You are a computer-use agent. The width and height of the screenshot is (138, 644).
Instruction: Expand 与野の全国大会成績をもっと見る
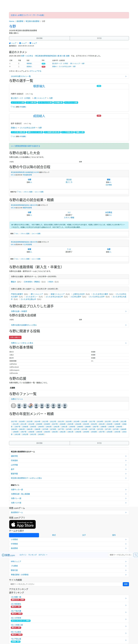point(69,325)
